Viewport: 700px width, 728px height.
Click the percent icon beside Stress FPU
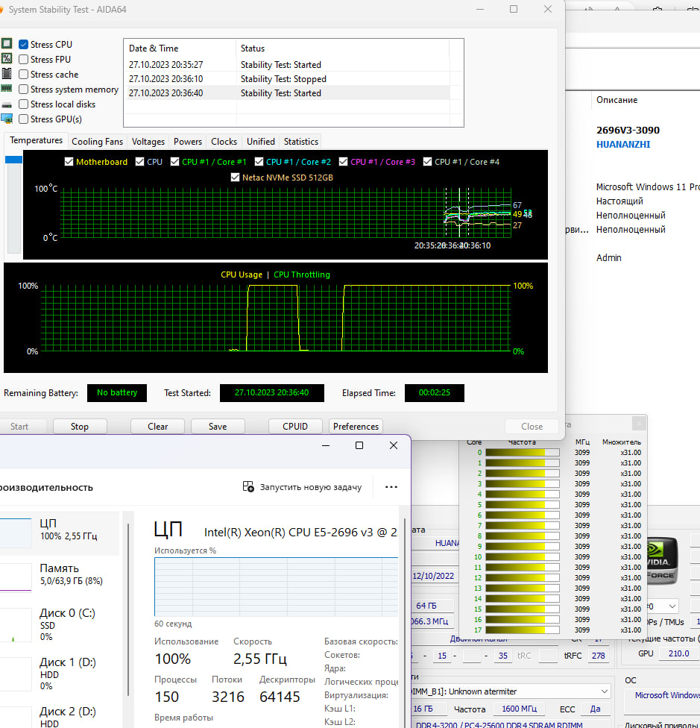pyautogui.click(x=7, y=58)
